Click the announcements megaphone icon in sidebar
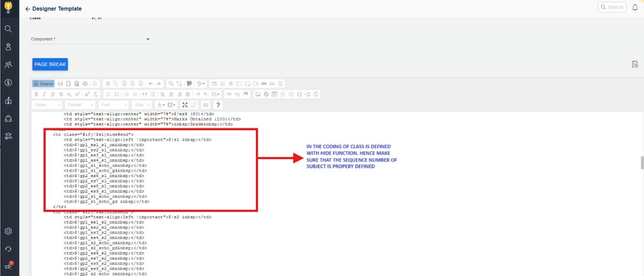The height and width of the screenshot is (276, 644). pyautogui.click(x=8, y=266)
